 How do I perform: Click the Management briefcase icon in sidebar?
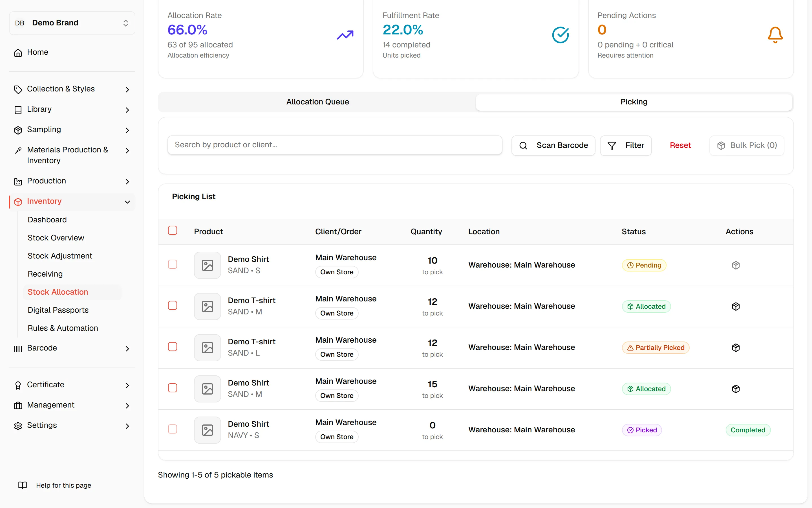click(x=18, y=406)
